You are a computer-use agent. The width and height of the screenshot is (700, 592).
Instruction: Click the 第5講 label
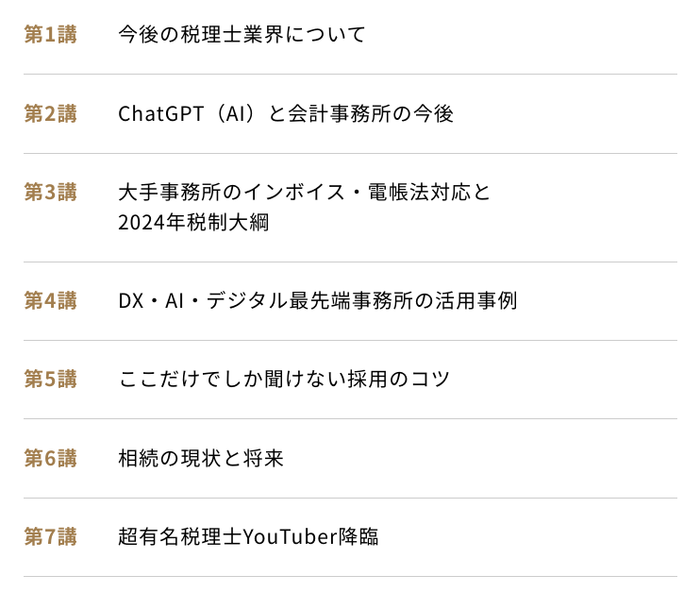click(x=50, y=379)
